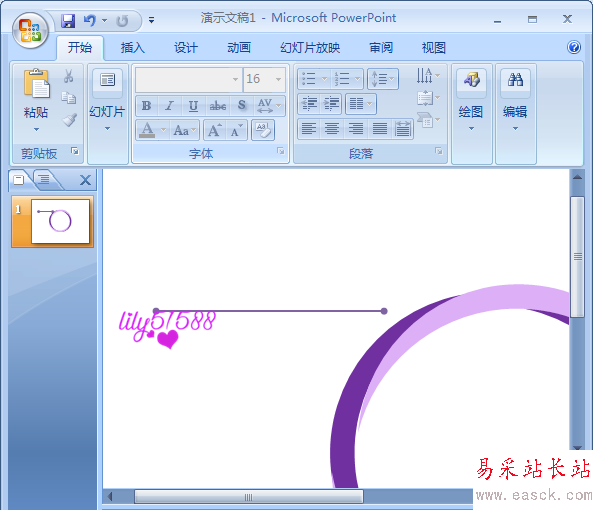Switch to the 开始 ribbon tab
This screenshot has height=510, width=593.
pyautogui.click(x=80, y=48)
